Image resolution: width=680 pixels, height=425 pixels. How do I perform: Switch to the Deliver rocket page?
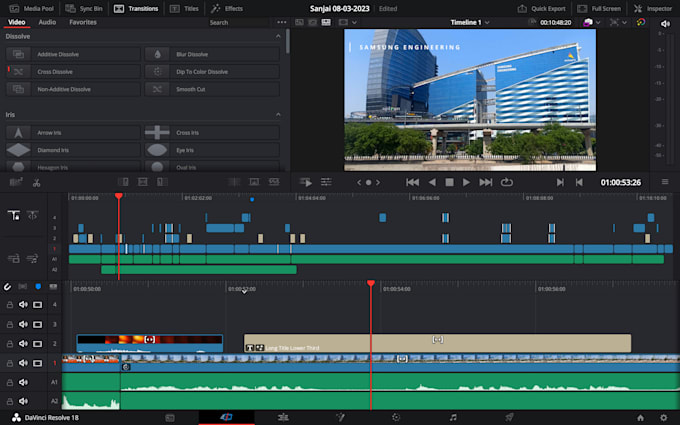(x=509, y=417)
